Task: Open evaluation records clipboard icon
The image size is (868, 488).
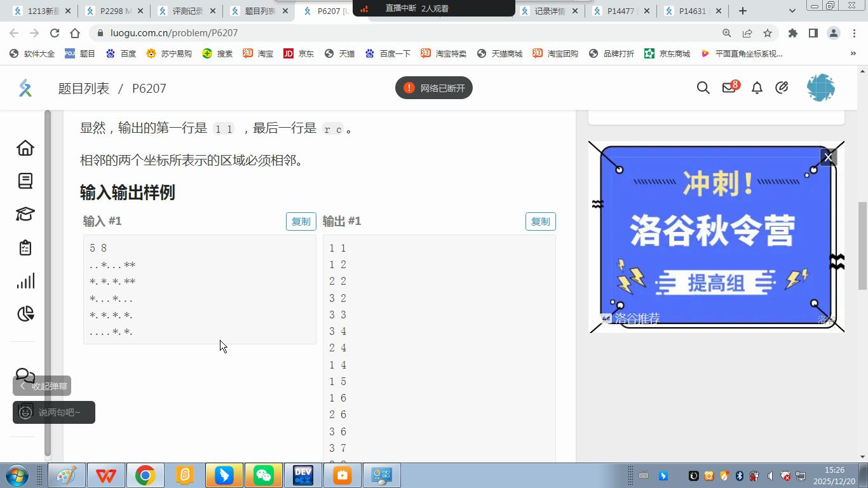Action: coord(24,248)
